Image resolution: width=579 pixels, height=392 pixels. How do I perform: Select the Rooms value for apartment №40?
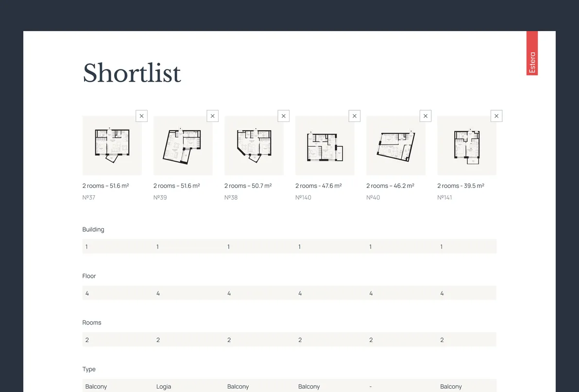coord(371,340)
